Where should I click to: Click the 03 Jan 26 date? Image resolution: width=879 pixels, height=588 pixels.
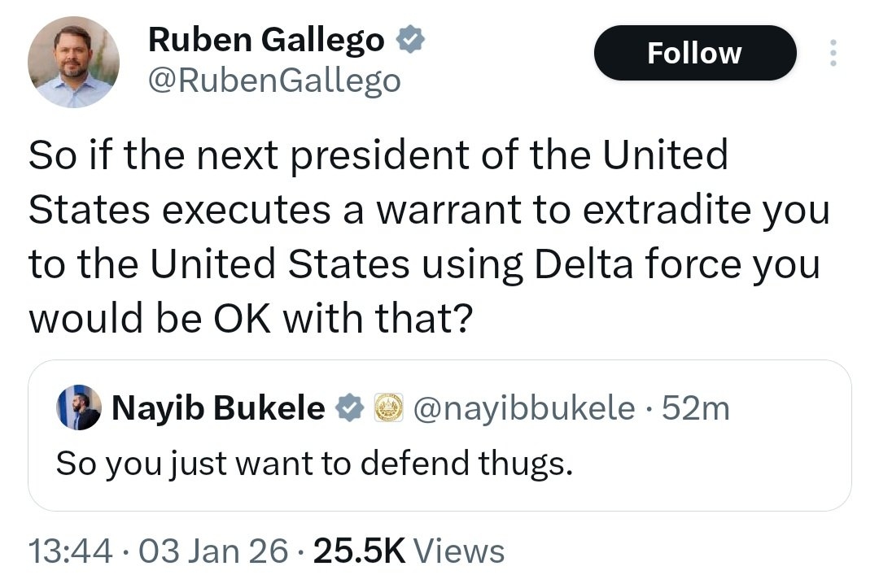click(212, 551)
